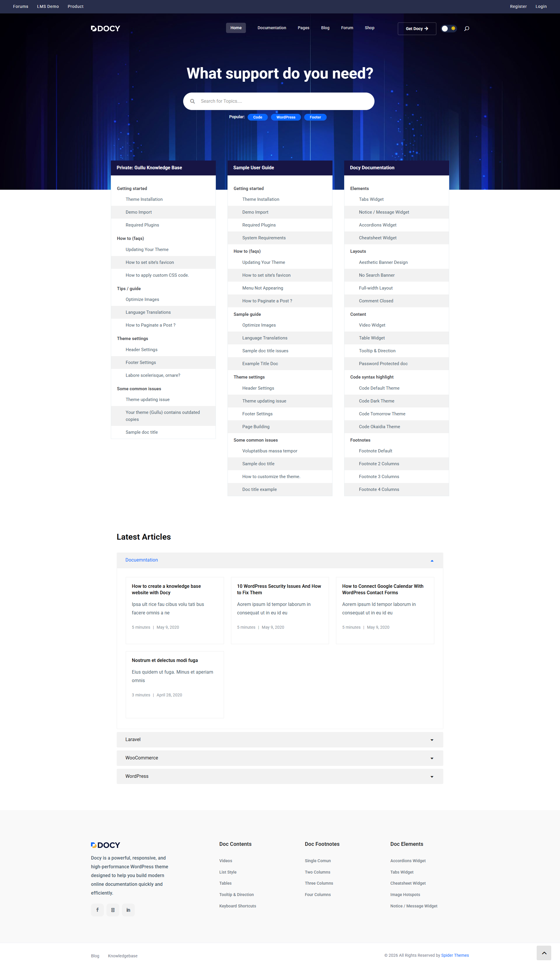
Task: Click Three Columns footer link
Action: 319,883
